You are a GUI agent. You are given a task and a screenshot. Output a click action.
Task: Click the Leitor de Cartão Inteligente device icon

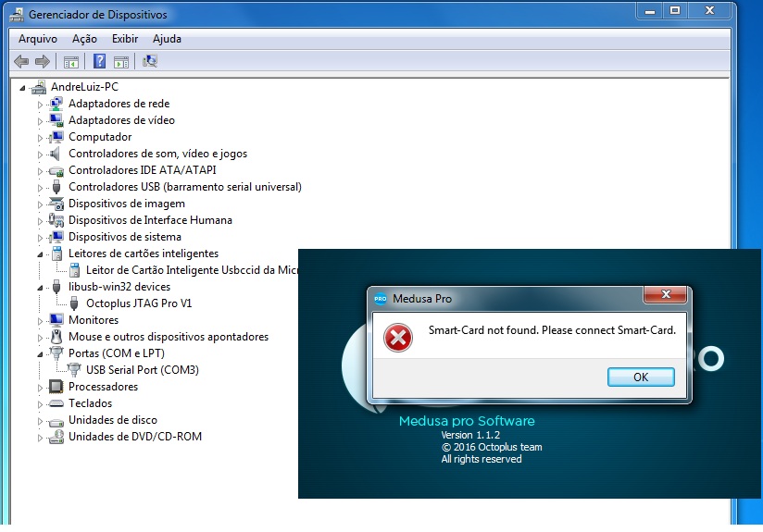click(x=75, y=270)
